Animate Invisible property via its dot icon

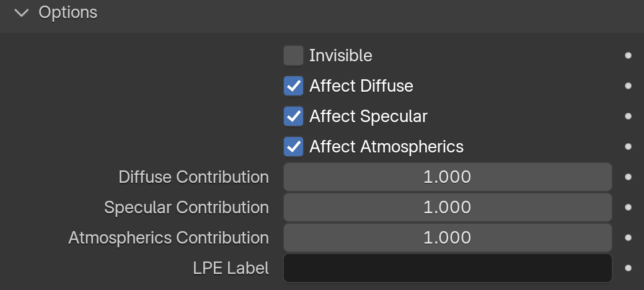tap(628, 55)
